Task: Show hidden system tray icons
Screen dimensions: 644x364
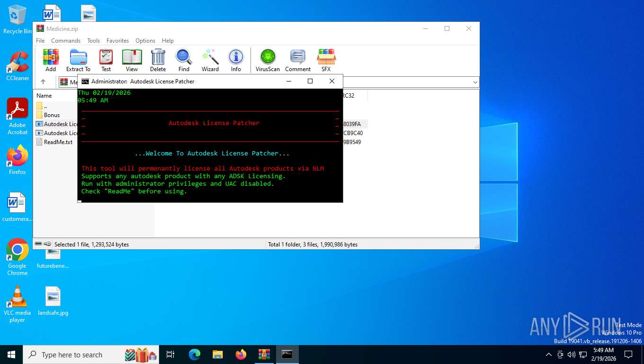Action: 549,355
